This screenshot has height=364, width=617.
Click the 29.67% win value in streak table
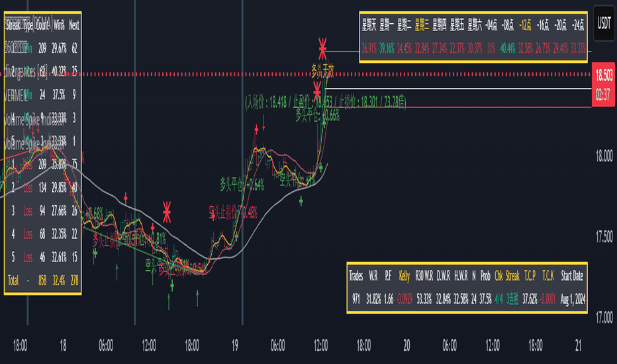(x=59, y=48)
